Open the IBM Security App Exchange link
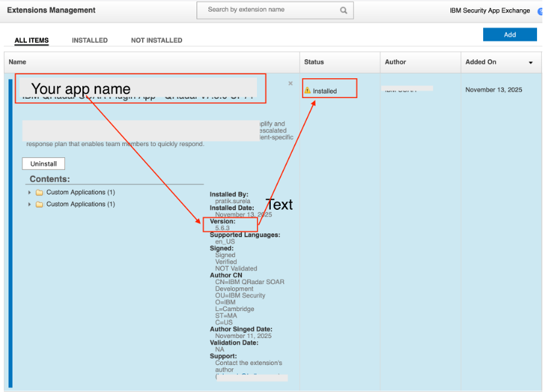Screen dimensions: 543x392 (490, 11)
